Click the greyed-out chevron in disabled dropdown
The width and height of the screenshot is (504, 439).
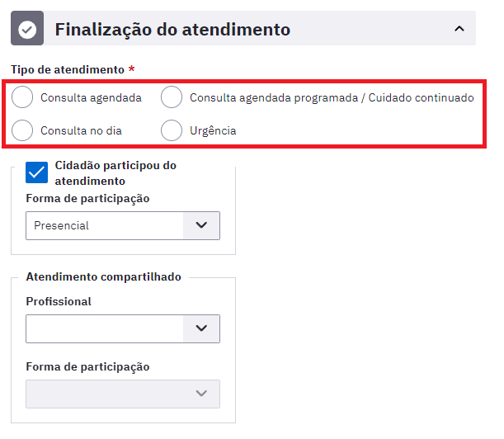pos(201,394)
